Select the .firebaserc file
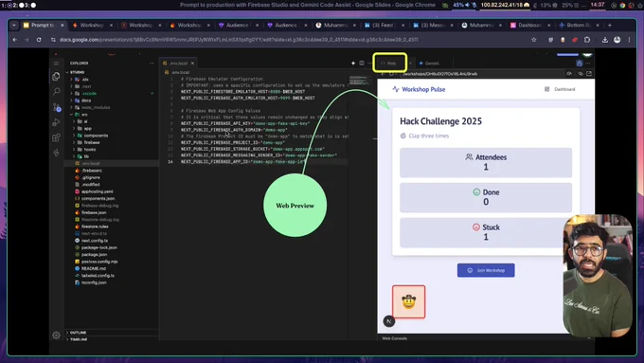Screen dimensions: 644x363 (x=92, y=171)
